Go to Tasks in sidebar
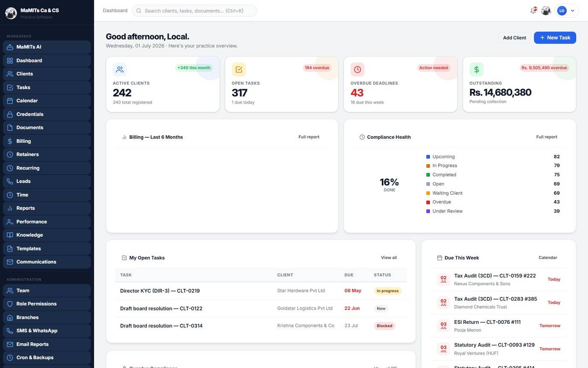 point(47,87)
